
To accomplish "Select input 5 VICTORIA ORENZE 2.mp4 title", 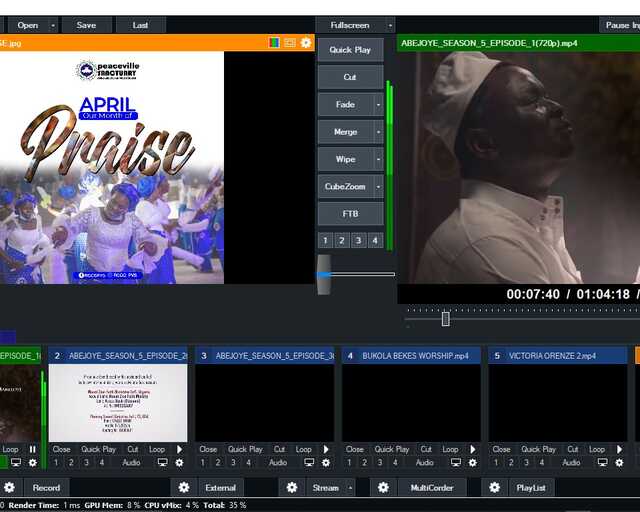I will click(x=558, y=356).
